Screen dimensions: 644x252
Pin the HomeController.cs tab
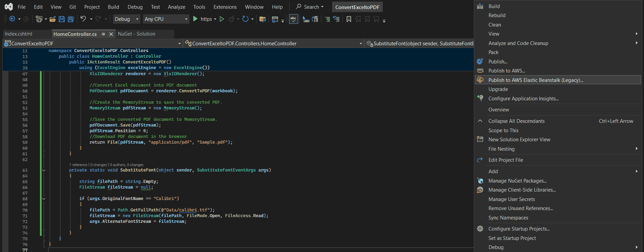103,34
